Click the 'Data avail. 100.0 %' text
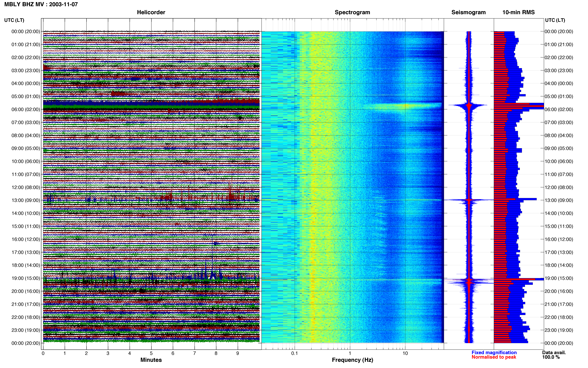 click(554, 355)
